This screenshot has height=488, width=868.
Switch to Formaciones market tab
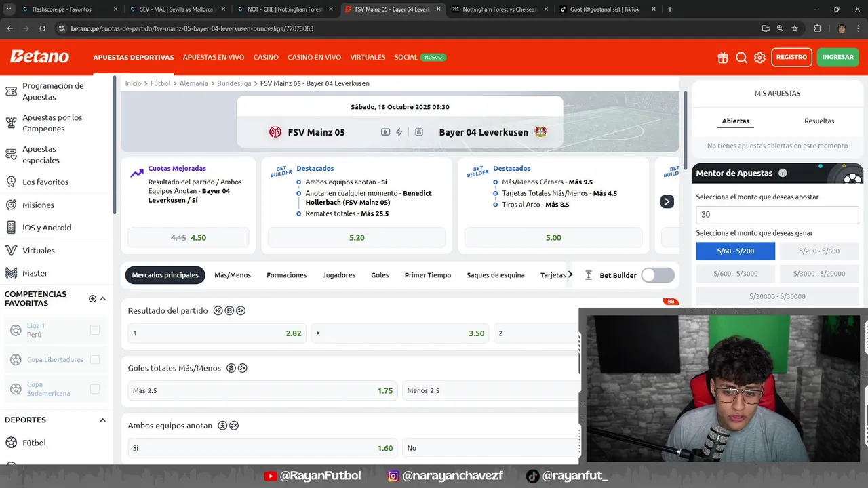[286, 275]
